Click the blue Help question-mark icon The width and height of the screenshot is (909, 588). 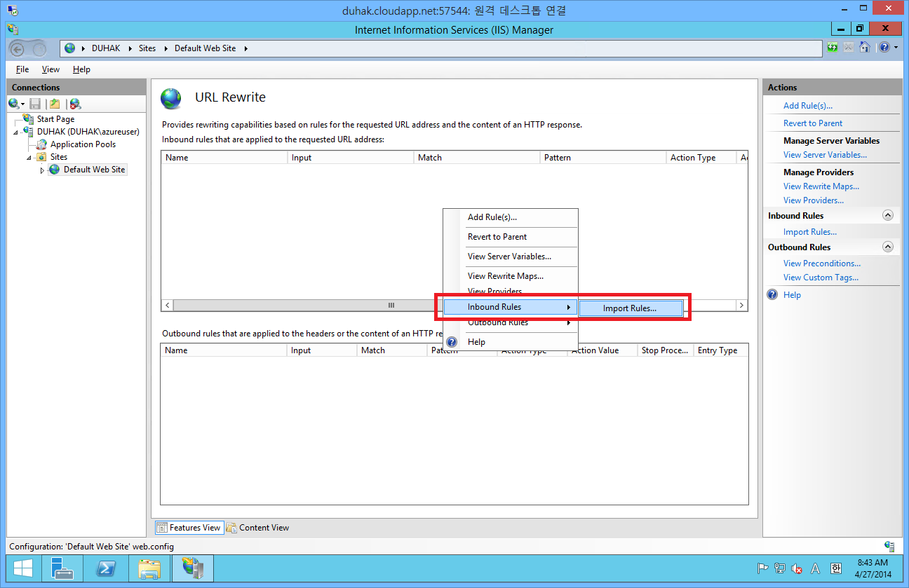[x=884, y=48]
